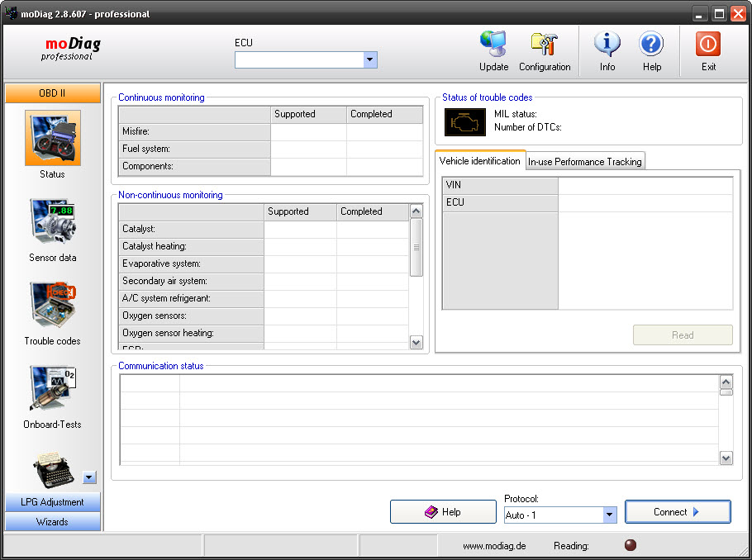Expand the ECU dropdown list
The image size is (752, 560).
pyautogui.click(x=370, y=60)
